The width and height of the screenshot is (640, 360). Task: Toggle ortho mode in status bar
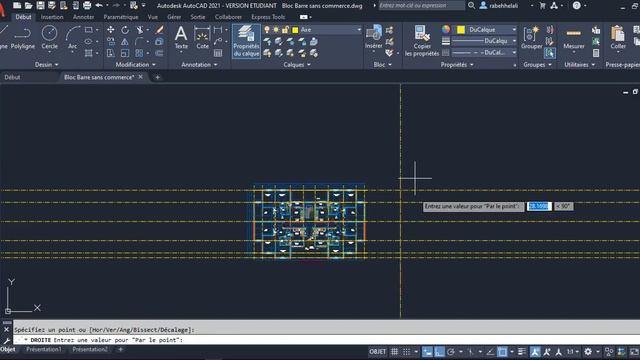439,351
